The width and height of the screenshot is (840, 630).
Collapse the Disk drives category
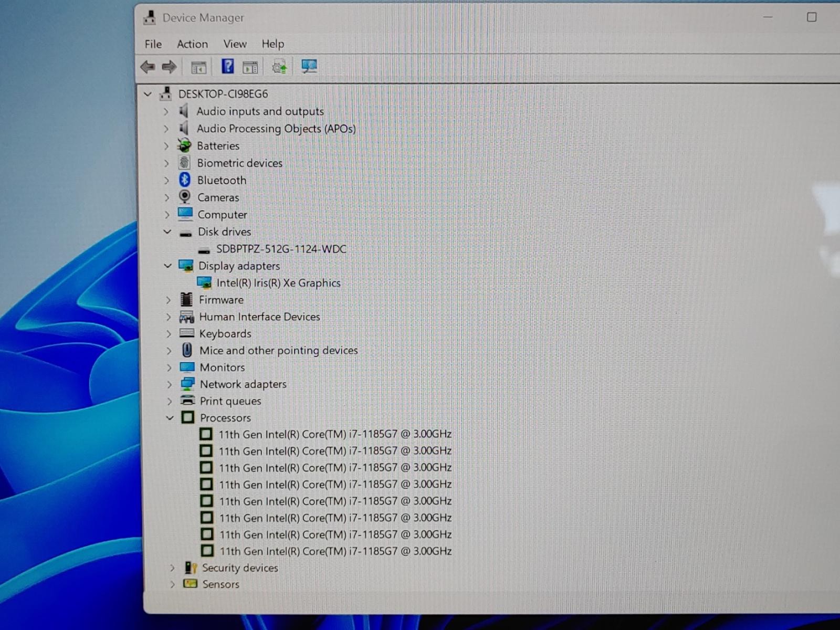click(167, 232)
